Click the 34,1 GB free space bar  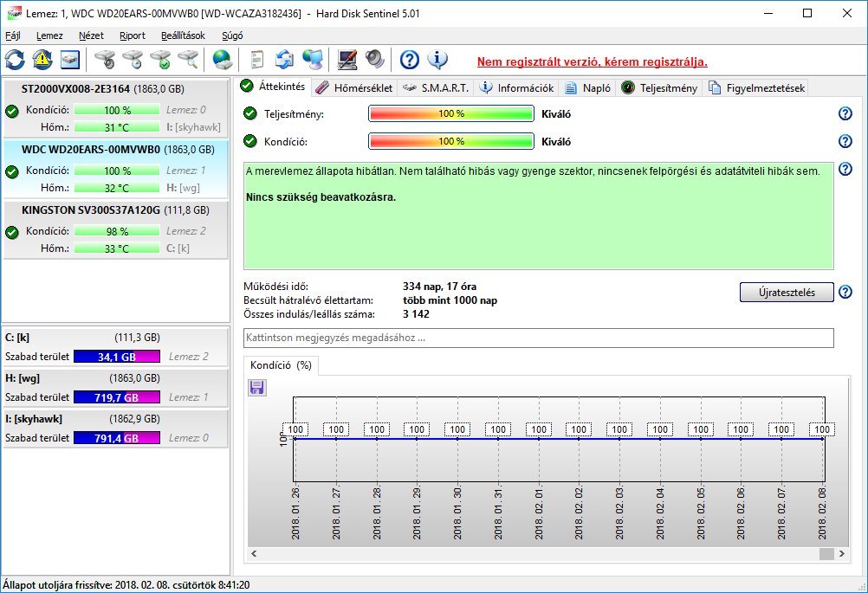click(117, 357)
